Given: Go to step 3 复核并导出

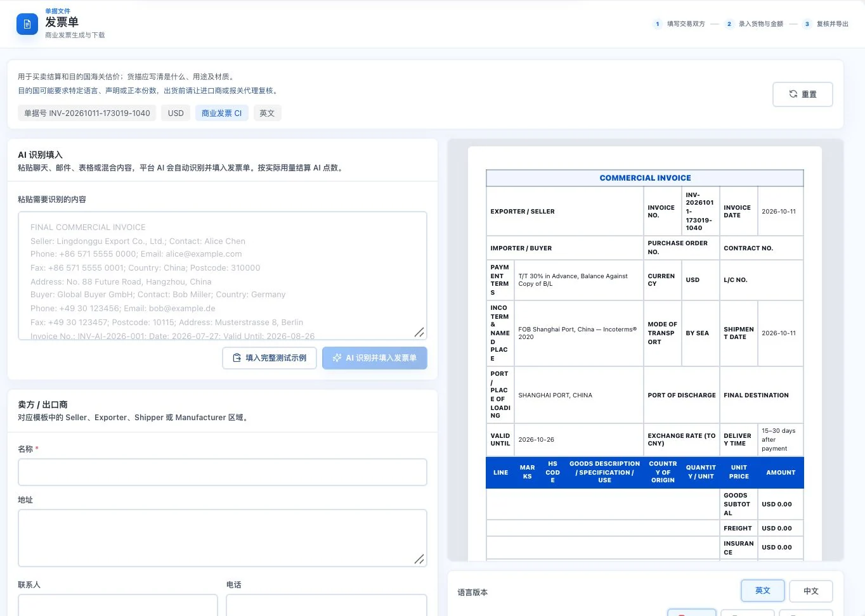Looking at the screenshot, I should [x=826, y=24].
